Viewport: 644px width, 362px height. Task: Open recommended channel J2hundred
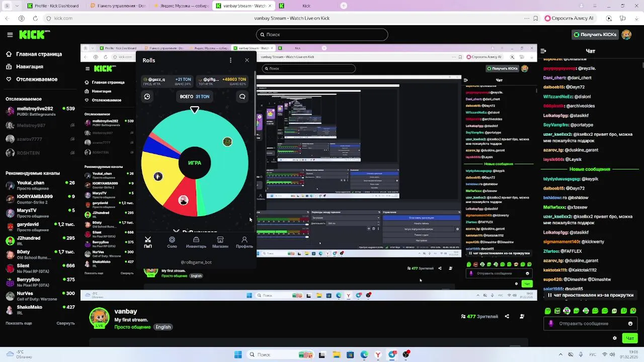tap(40, 240)
